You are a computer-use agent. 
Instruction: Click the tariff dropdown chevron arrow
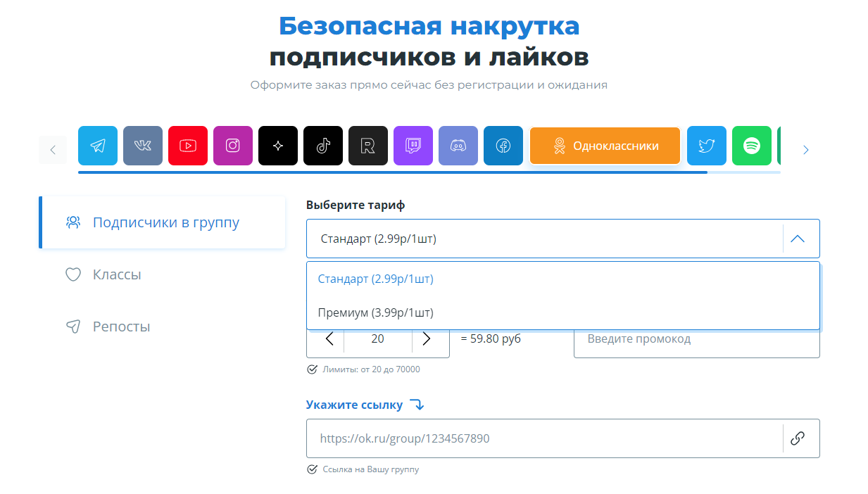[798, 239]
